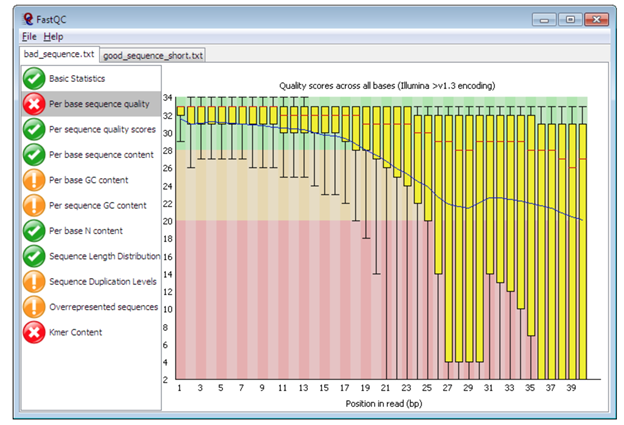The width and height of the screenshot is (624, 425).
Task: Open the Per sequence GC content module
Action: [x=91, y=205]
